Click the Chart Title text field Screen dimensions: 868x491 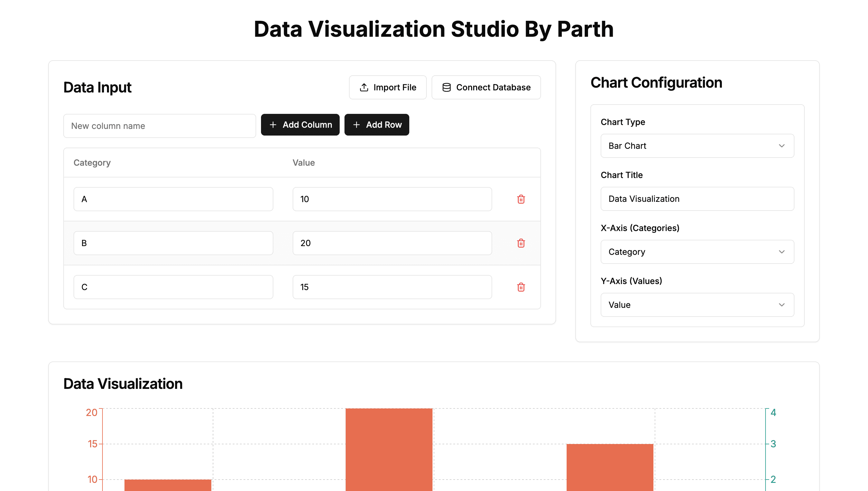tap(697, 199)
